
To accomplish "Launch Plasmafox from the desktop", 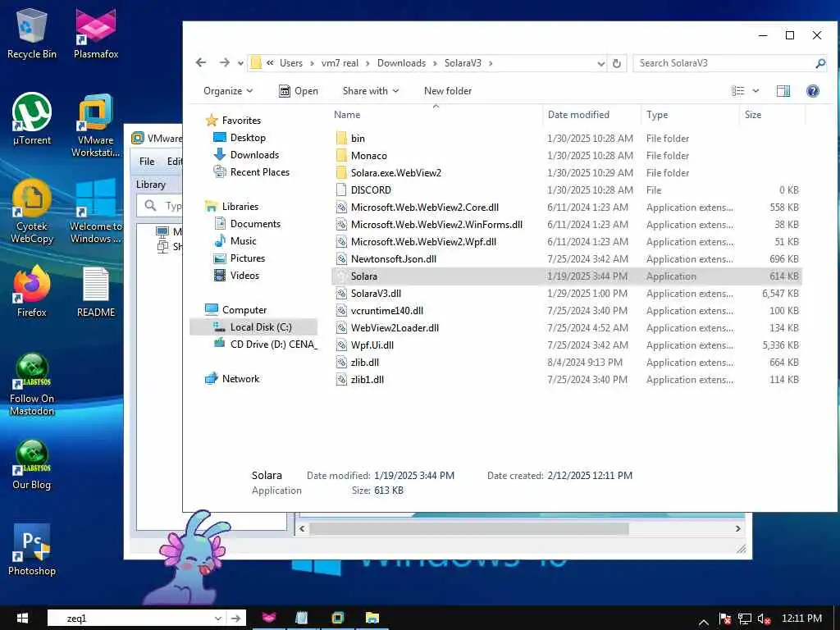I will click(x=96, y=33).
